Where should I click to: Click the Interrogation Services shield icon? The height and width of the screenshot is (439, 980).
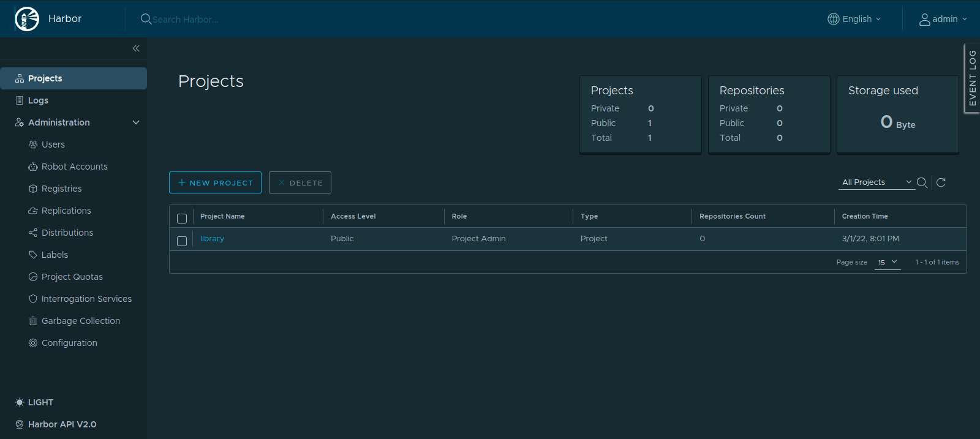33,299
